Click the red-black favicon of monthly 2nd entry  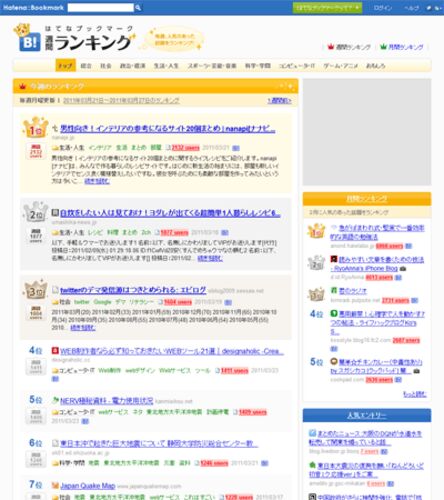coord(334,259)
